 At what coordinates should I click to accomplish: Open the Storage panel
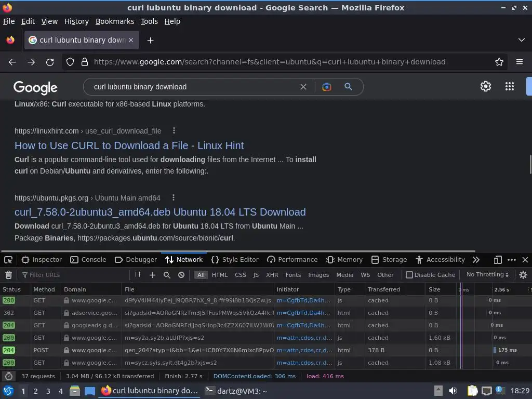click(x=389, y=260)
